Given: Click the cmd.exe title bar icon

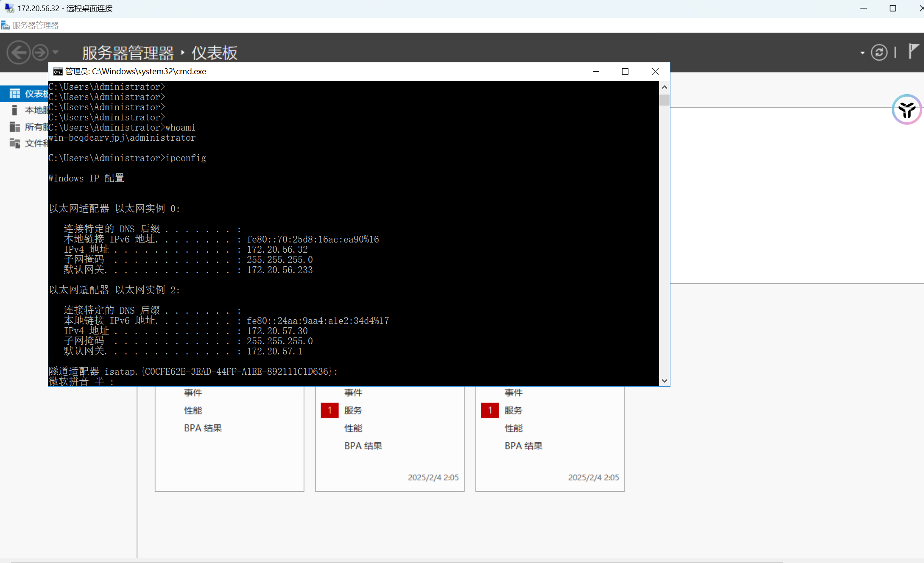Looking at the screenshot, I should tap(58, 72).
